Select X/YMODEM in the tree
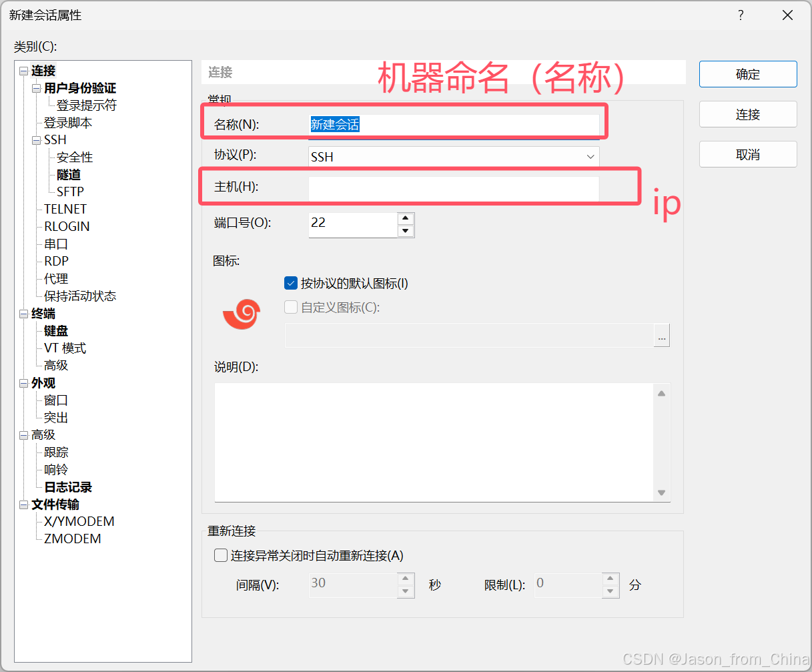 (x=79, y=521)
